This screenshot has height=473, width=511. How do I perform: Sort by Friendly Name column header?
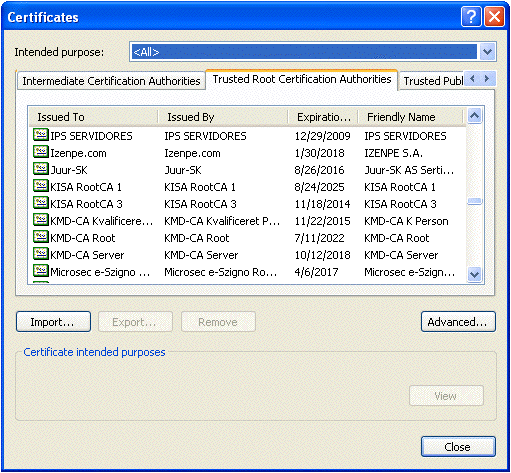pos(411,117)
